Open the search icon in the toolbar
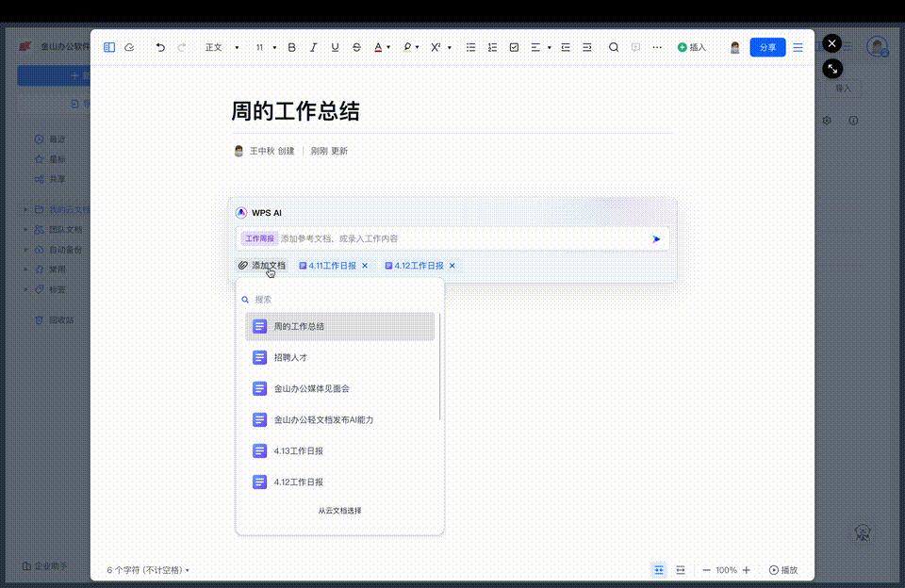The image size is (905, 588). pyautogui.click(x=613, y=47)
